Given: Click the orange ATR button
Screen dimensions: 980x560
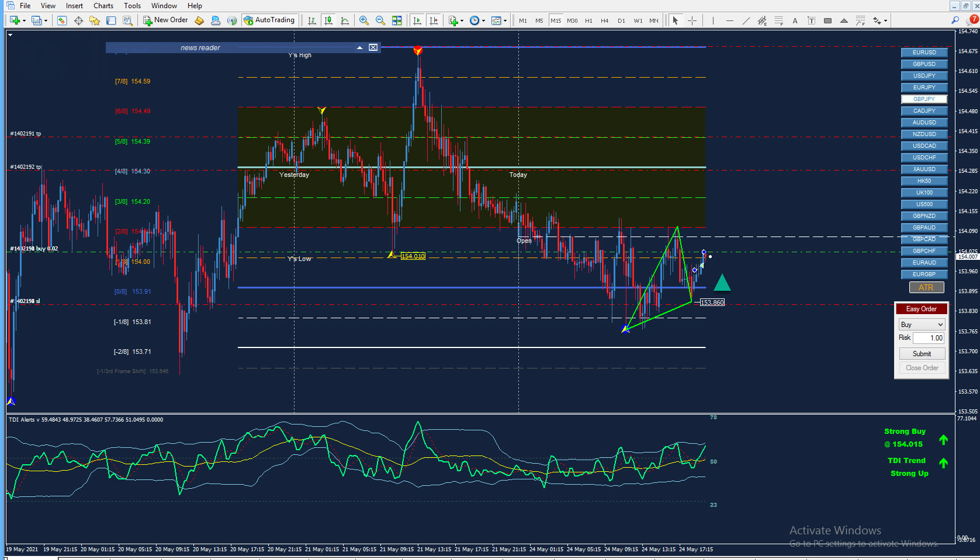Looking at the screenshot, I should click(x=926, y=287).
